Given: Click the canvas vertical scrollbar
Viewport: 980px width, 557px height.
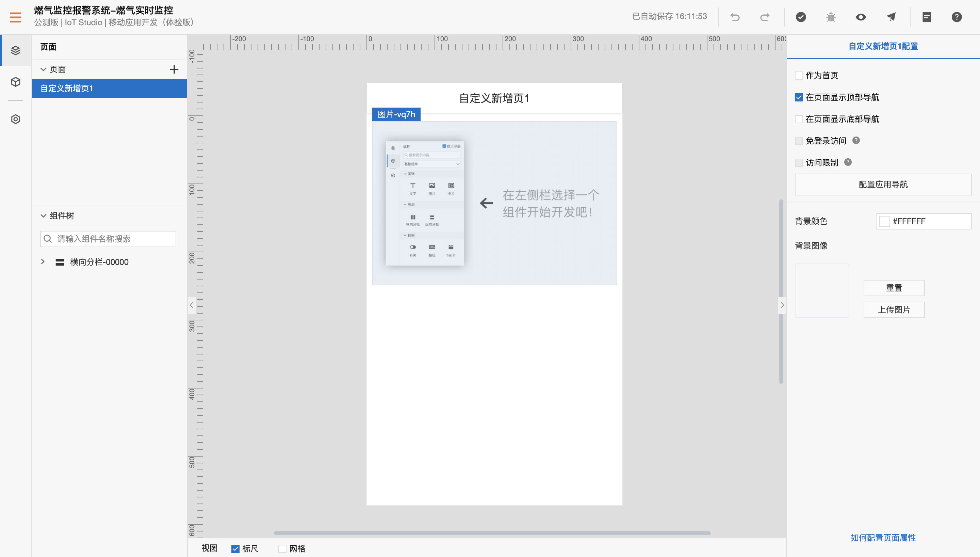Looking at the screenshot, I should [x=781, y=291].
